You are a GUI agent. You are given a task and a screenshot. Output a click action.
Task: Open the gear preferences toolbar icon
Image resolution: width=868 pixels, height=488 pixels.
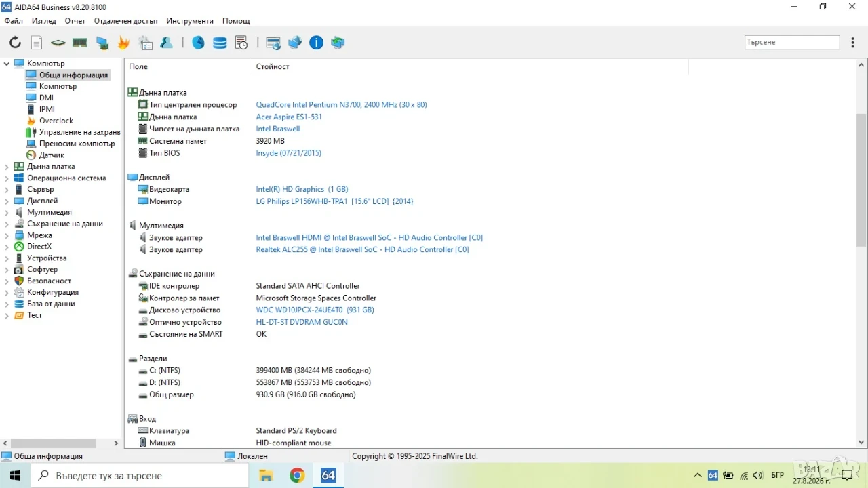click(146, 43)
